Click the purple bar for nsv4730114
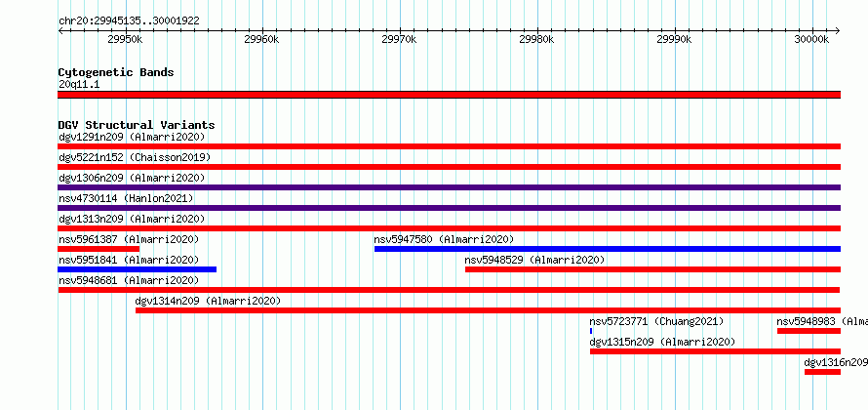The height and width of the screenshot is (410, 868). [449, 208]
